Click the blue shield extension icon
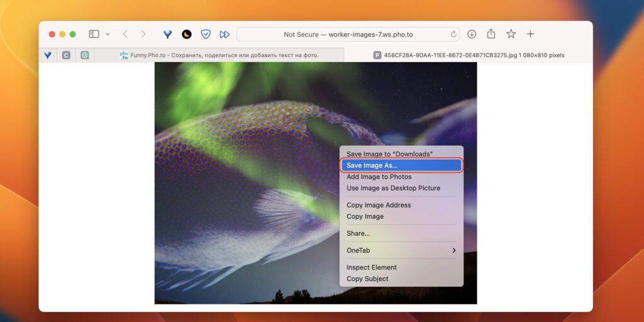 click(x=206, y=35)
